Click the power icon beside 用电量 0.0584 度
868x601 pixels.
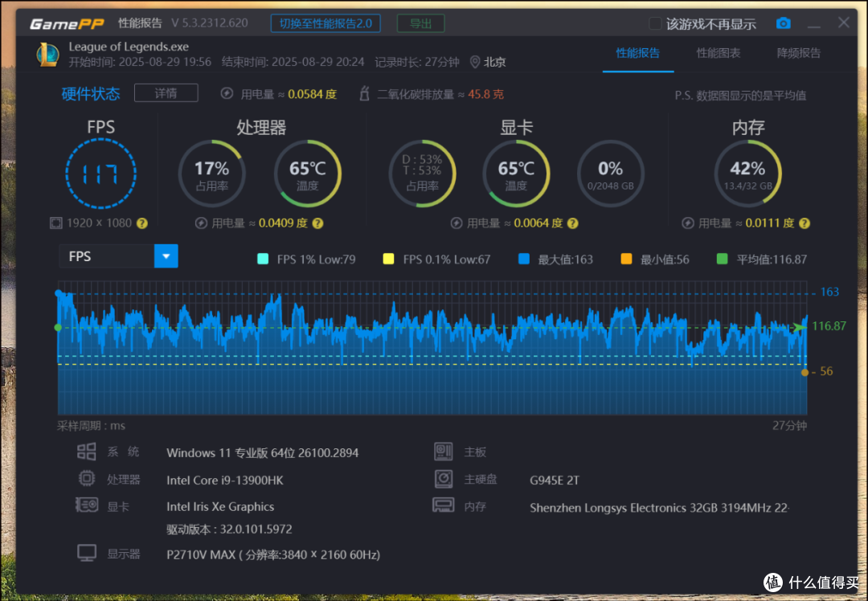click(227, 93)
